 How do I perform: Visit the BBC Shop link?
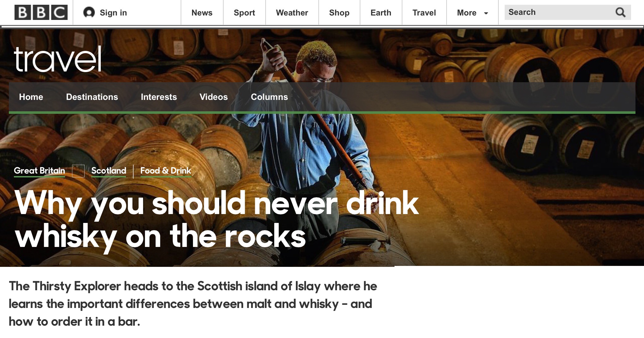click(339, 13)
